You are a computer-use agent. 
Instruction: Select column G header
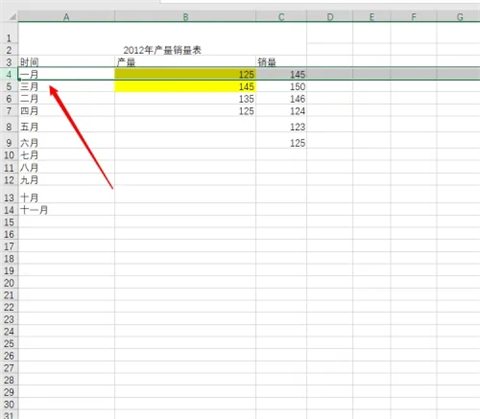pos(459,16)
